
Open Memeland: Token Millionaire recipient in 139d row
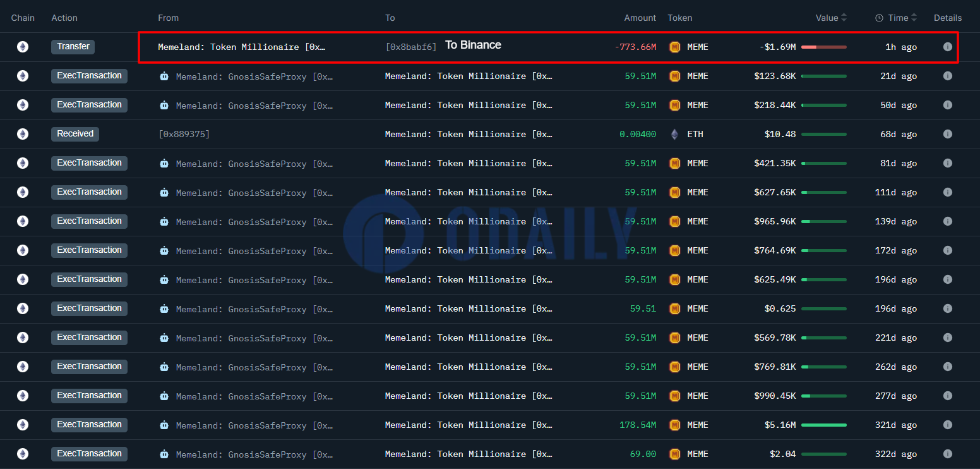pos(469,221)
